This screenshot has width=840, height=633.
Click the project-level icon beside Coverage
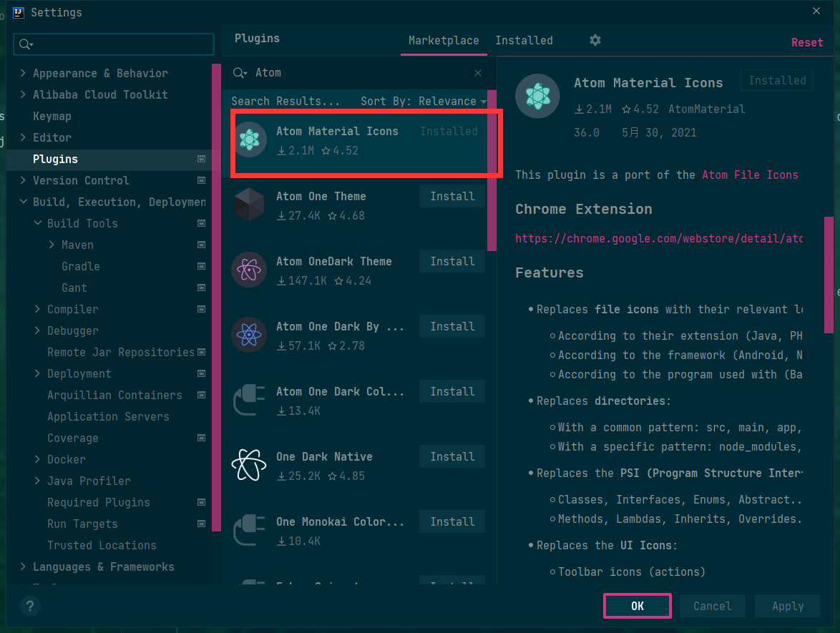pyautogui.click(x=202, y=438)
